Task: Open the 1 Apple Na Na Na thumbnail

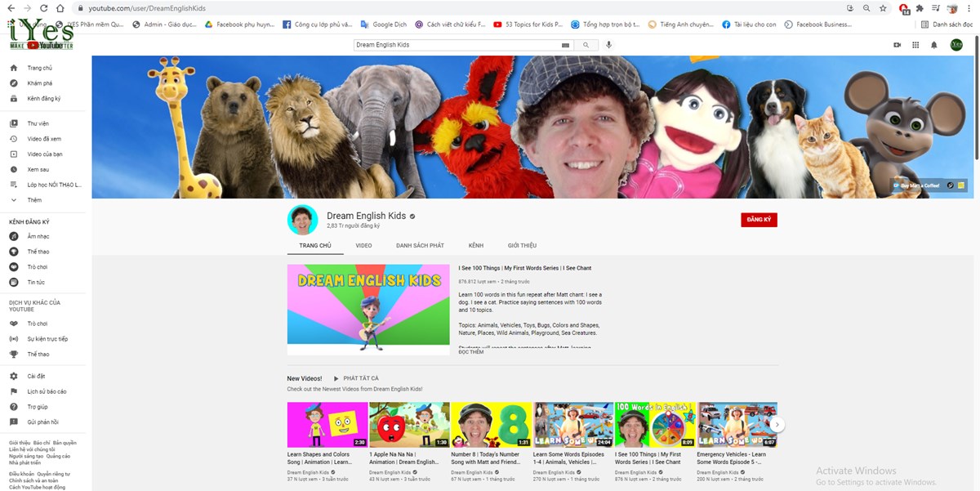Action: click(x=409, y=425)
